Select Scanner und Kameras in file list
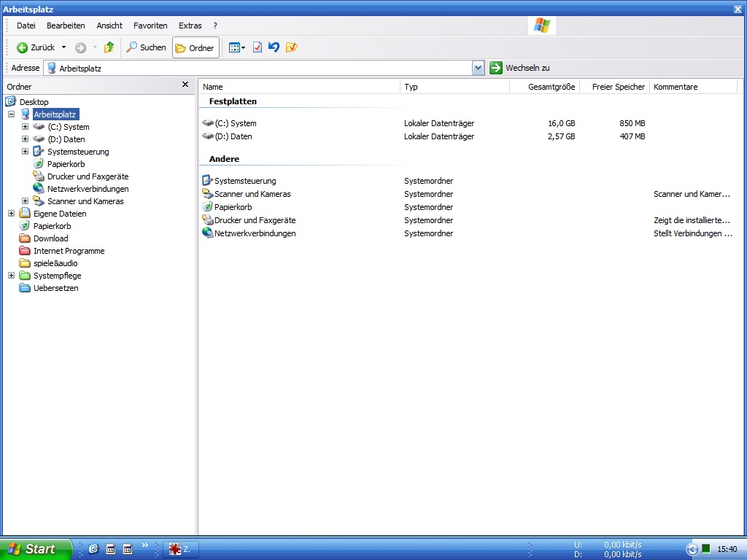The height and width of the screenshot is (560, 747). coord(252,194)
